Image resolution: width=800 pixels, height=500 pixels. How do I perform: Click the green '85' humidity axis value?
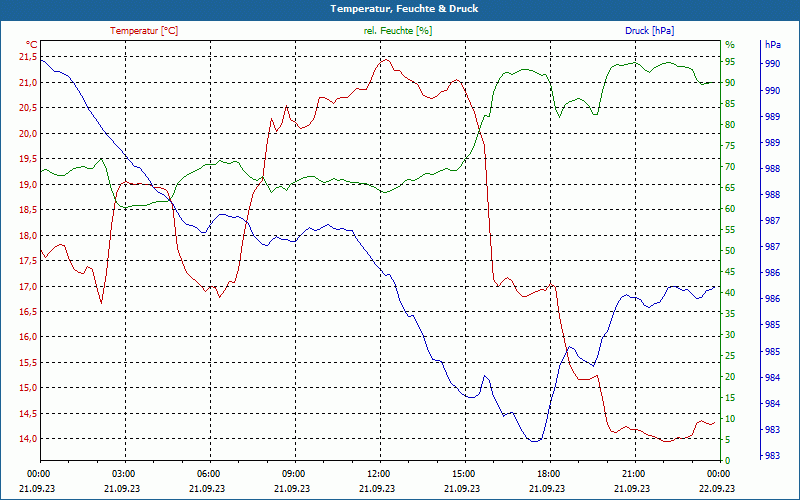click(x=730, y=104)
